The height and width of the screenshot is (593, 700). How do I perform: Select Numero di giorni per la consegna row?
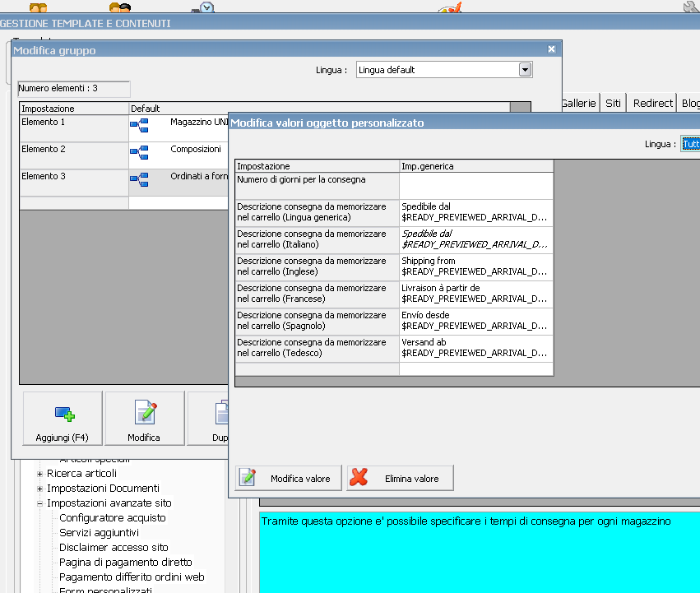click(317, 186)
